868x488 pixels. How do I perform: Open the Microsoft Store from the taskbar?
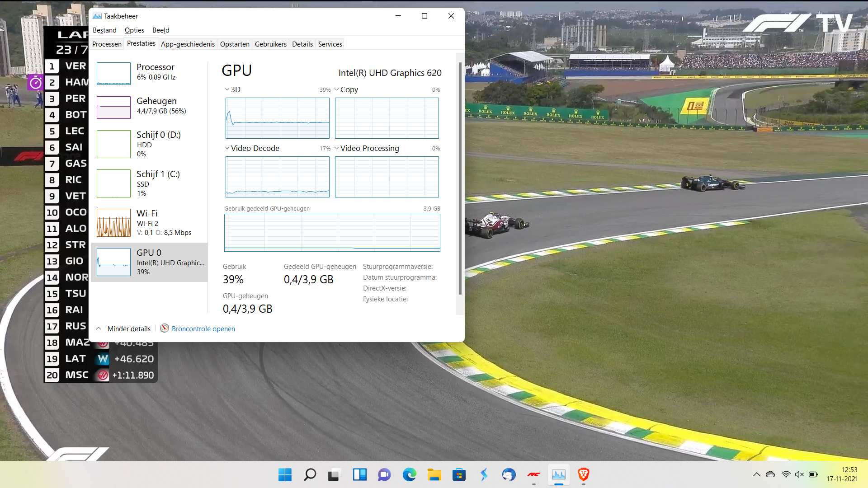[459, 475]
